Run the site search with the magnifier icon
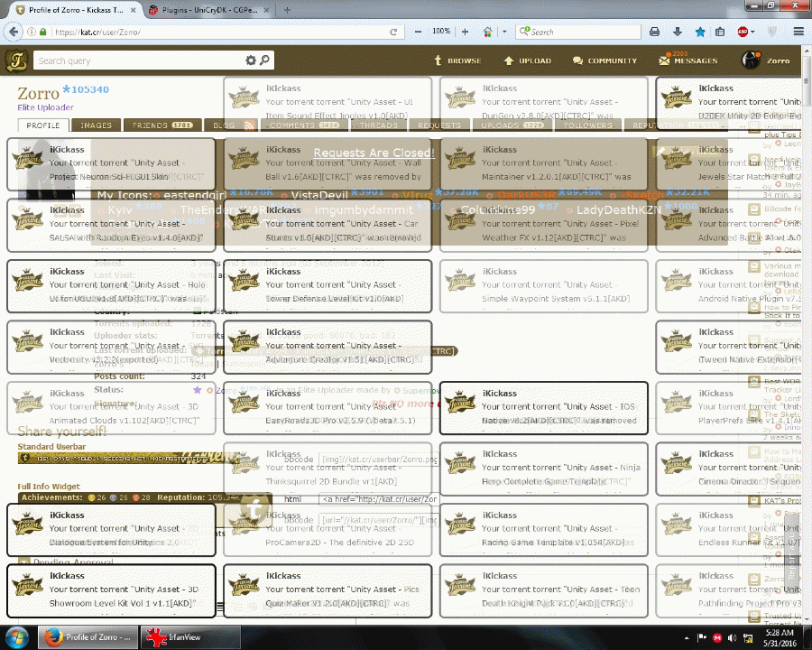Image resolution: width=812 pixels, height=650 pixels. pos(264,60)
